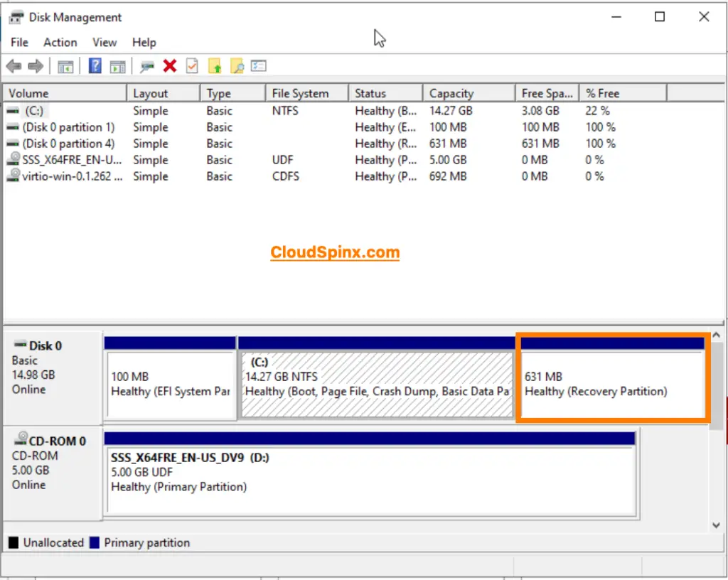Click the Disk Management icon in the title bar
This screenshot has height=580, width=728.
click(x=16, y=16)
